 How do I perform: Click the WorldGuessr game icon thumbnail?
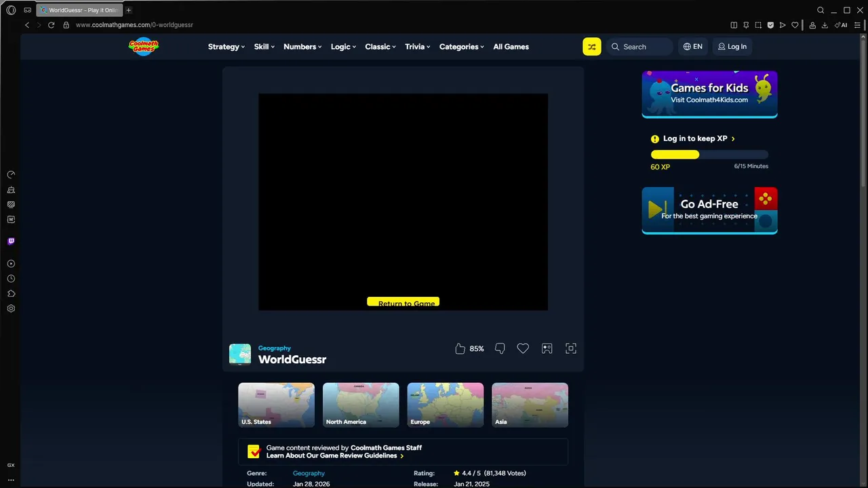pos(240,354)
